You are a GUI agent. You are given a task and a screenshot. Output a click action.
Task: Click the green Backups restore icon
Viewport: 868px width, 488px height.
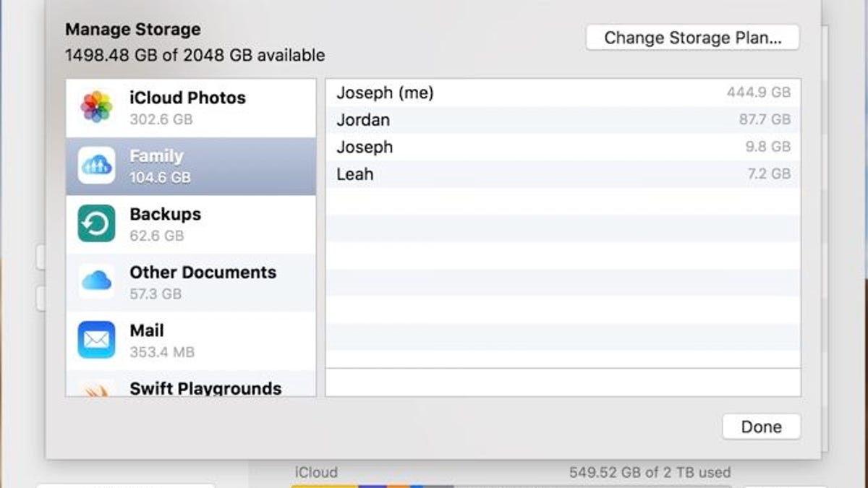point(96,223)
